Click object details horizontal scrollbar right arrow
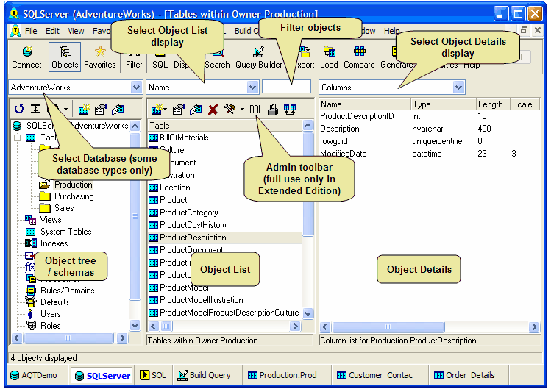The image size is (551, 392). tap(534, 327)
